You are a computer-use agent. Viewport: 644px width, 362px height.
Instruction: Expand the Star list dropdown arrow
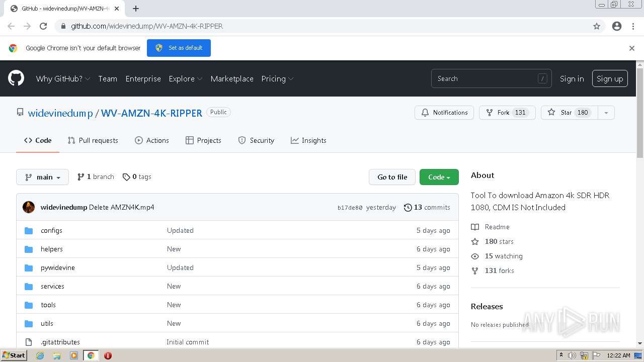tap(606, 113)
